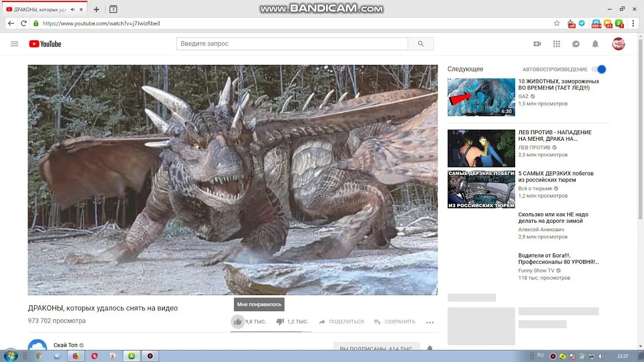Click the green padlock site info
The width and height of the screenshot is (644, 362).
[36, 23]
